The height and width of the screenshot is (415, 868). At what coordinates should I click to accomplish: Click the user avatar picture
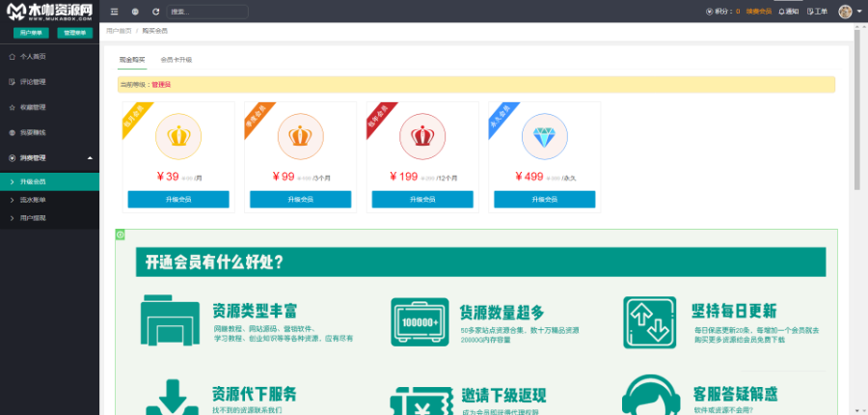pyautogui.click(x=845, y=12)
